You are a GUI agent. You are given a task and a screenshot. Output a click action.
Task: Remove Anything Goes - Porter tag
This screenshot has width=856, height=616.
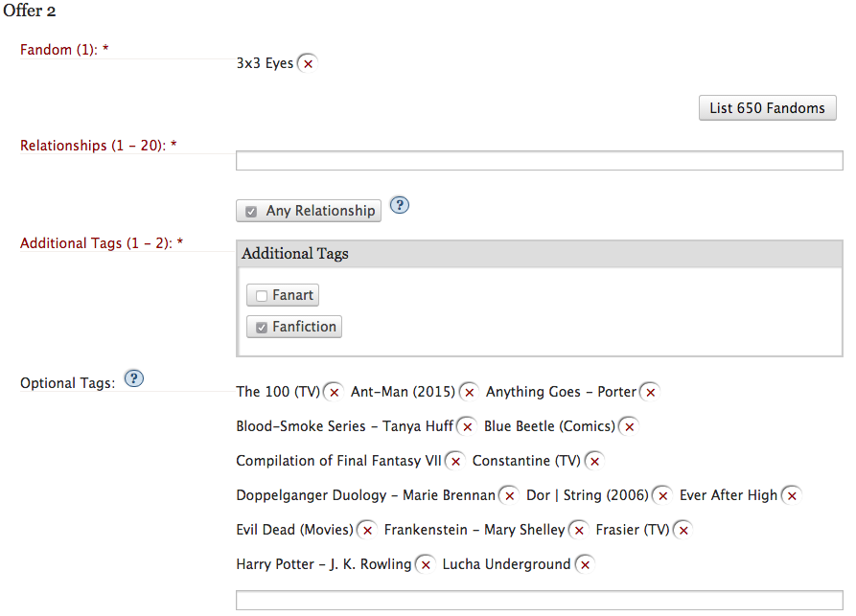(650, 392)
